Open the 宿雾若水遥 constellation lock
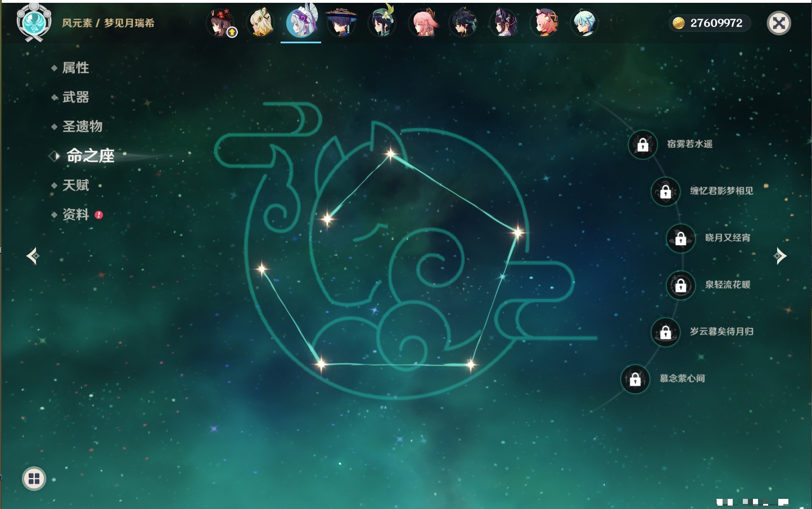812x509 pixels. pos(643,145)
